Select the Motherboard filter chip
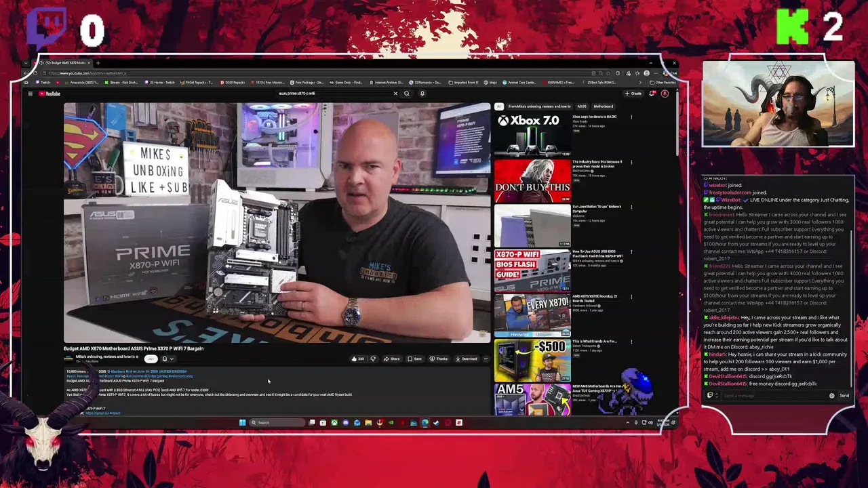The height and width of the screenshot is (488, 868). click(603, 106)
